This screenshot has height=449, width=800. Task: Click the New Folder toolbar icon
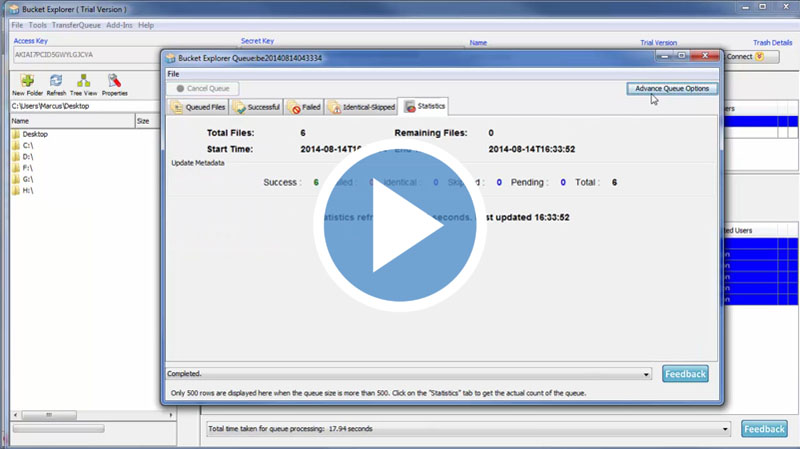point(27,84)
